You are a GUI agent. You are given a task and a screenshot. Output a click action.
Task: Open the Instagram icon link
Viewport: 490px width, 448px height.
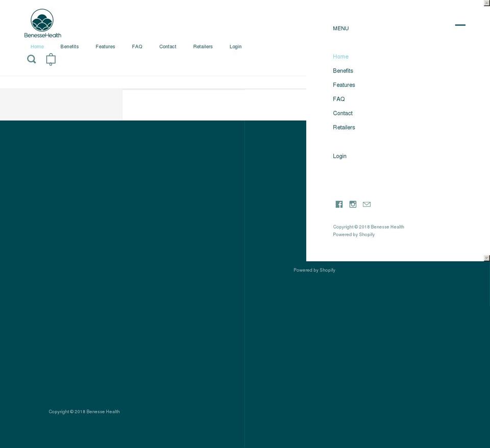(x=353, y=204)
